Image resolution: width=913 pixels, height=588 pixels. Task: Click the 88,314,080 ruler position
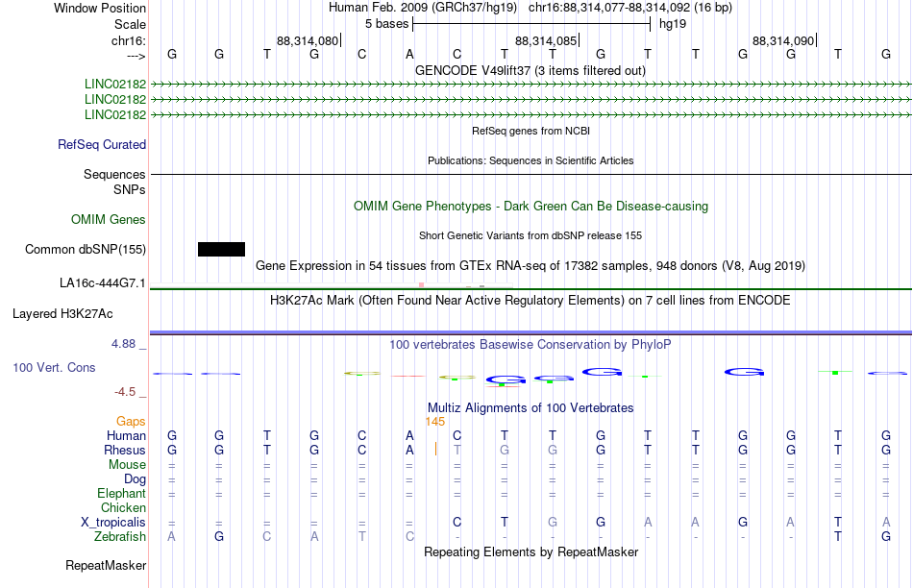click(x=308, y=40)
